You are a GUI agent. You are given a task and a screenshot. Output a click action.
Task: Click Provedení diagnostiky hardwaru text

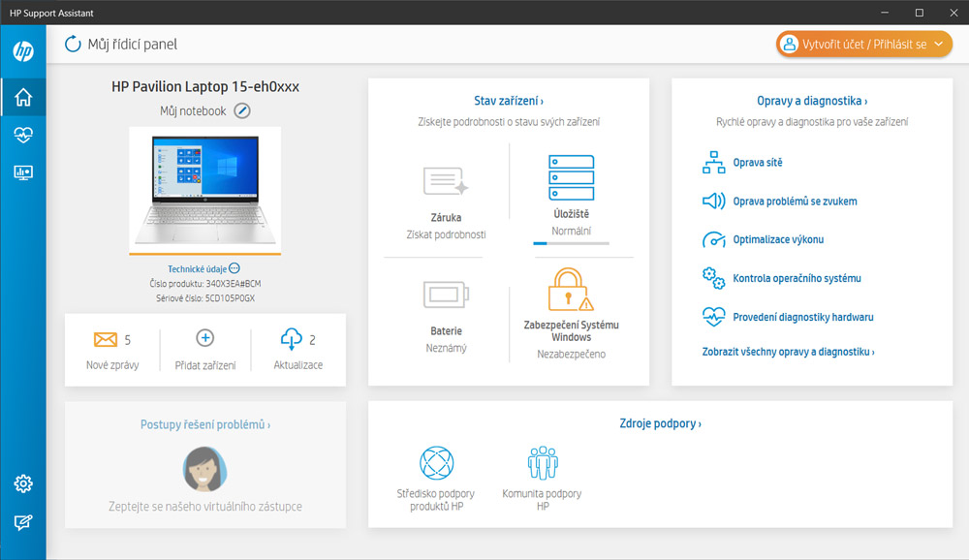(802, 317)
